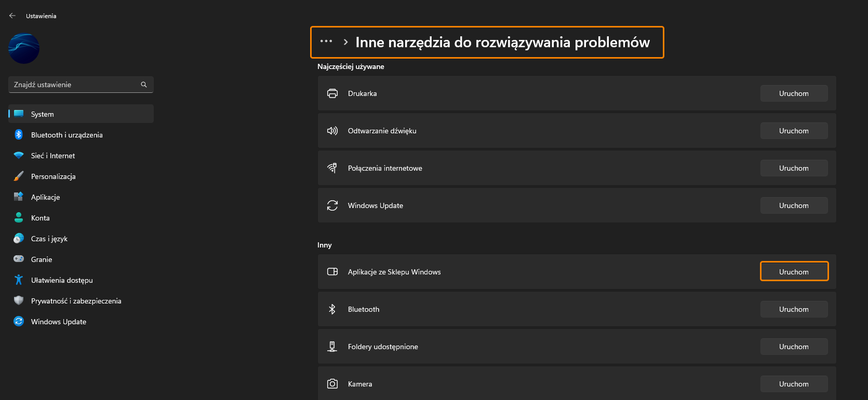The height and width of the screenshot is (400, 868).
Task: Focus the Znajdź ustawienie search field
Action: click(81, 85)
